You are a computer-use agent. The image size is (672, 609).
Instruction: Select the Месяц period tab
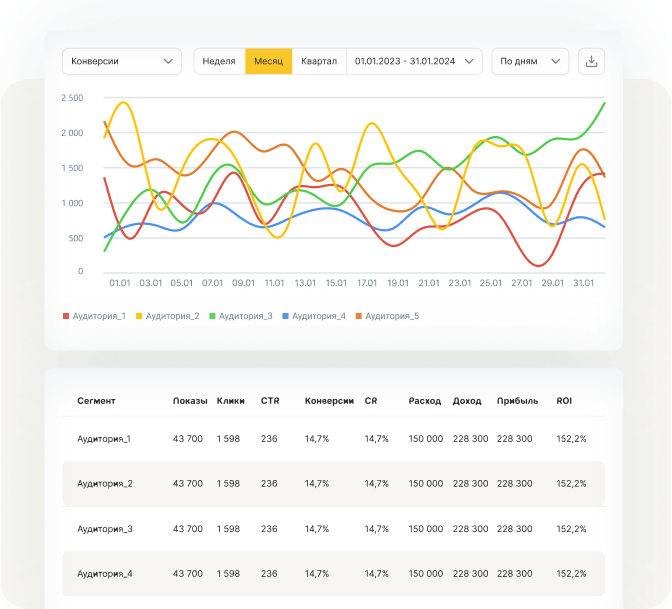(x=269, y=61)
